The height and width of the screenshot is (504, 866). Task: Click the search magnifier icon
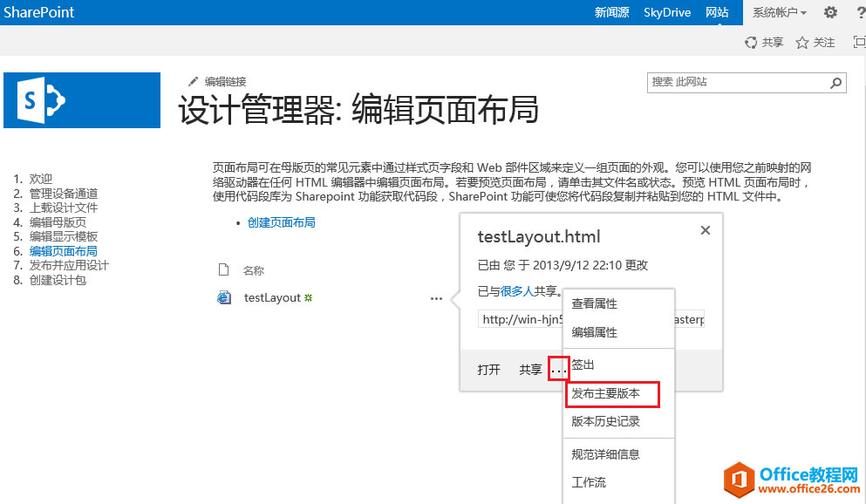(836, 82)
